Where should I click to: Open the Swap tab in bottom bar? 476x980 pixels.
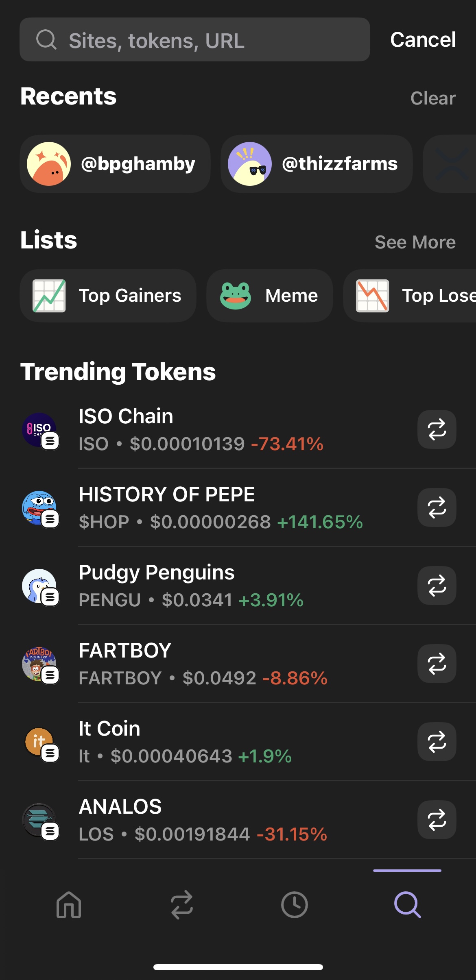point(181,905)
